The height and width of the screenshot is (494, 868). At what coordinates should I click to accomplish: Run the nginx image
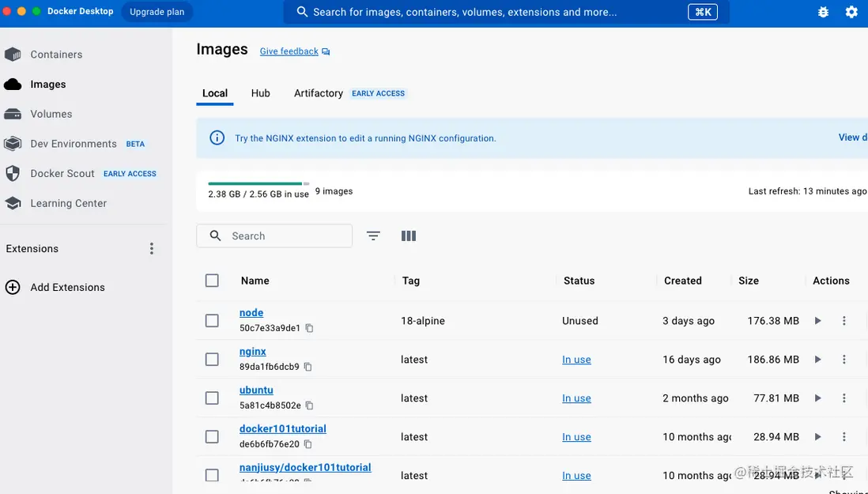pyautogui.click(x=817, y=360)
